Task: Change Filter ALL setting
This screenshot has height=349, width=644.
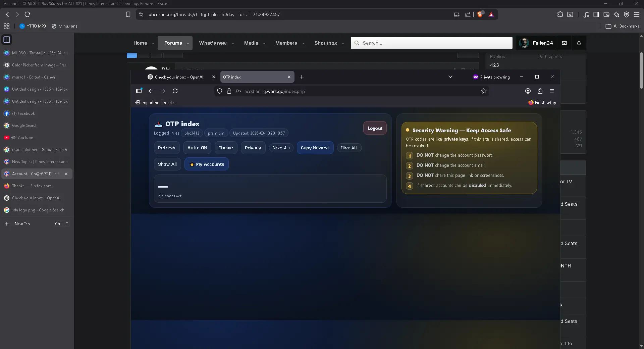Action: click(349, 148)
